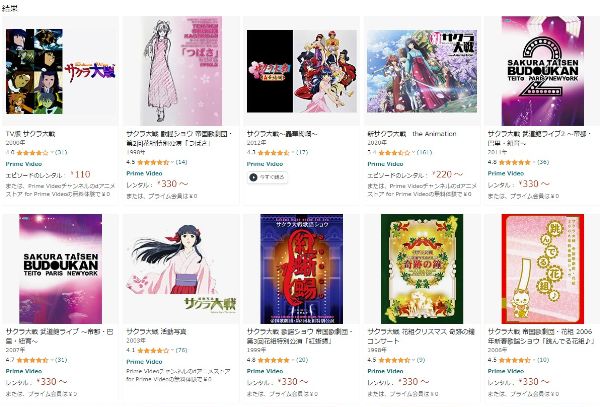Open the 跳んでる花組 red-framed poster
Screen dimensions: 600x407
(543, 269)
